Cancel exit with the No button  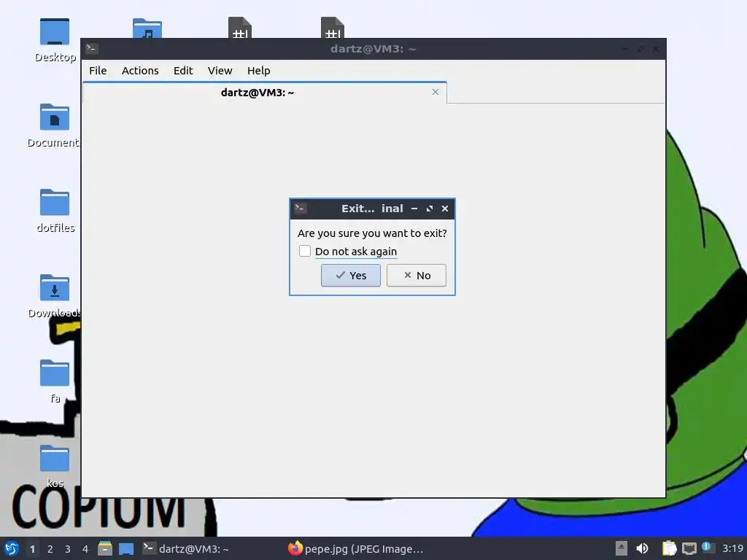coord(417,275)
